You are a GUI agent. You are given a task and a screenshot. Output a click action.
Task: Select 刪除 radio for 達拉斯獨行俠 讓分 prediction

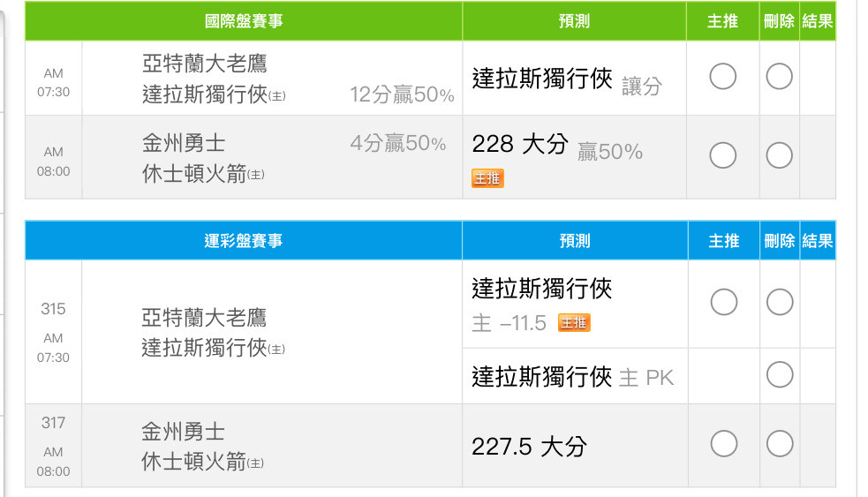point(779,77)
